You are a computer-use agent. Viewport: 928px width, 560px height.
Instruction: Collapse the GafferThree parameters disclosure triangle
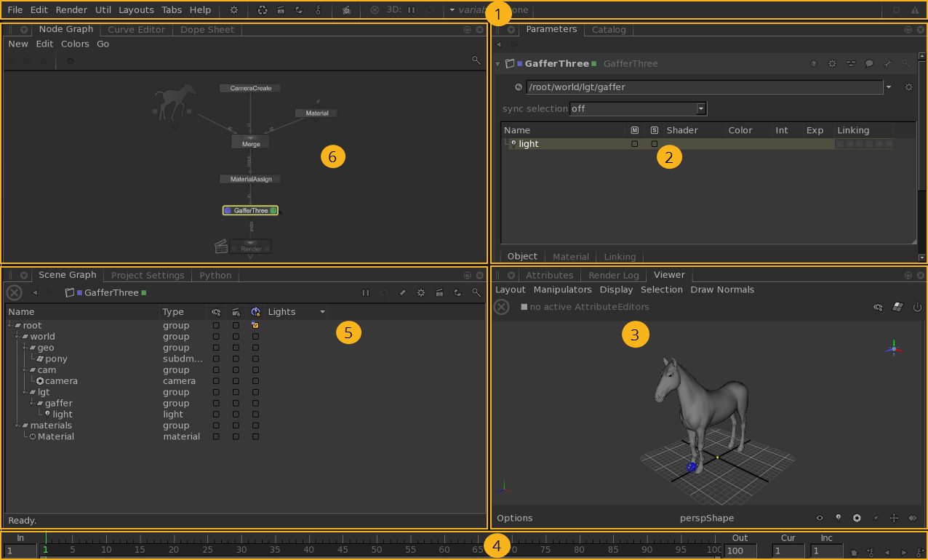click(x=498, y=64)
